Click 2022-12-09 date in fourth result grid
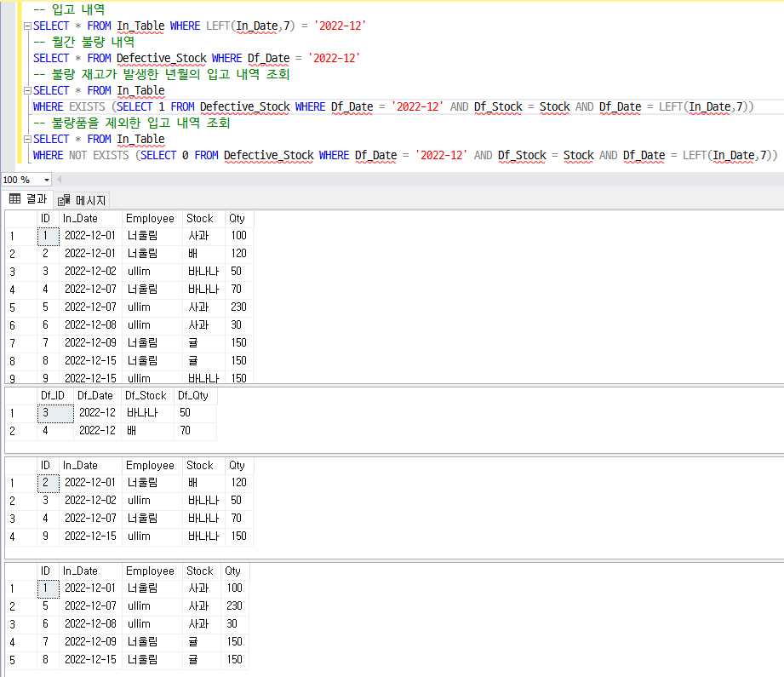 tap(90, 642)
